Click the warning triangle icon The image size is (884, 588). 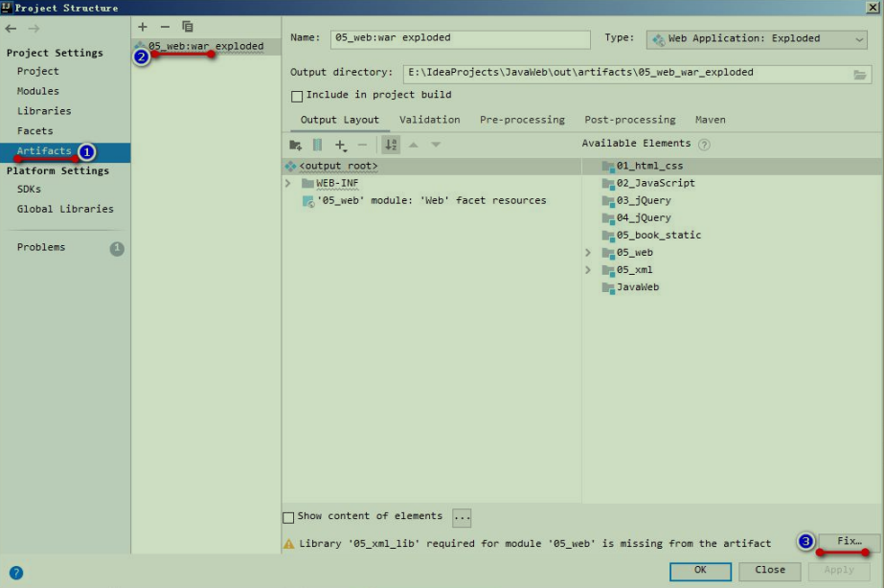tap(288, 544)
